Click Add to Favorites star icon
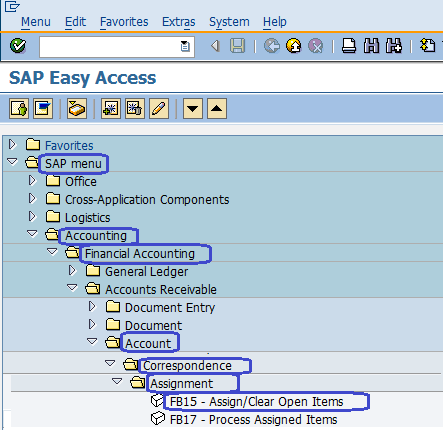 111,108
